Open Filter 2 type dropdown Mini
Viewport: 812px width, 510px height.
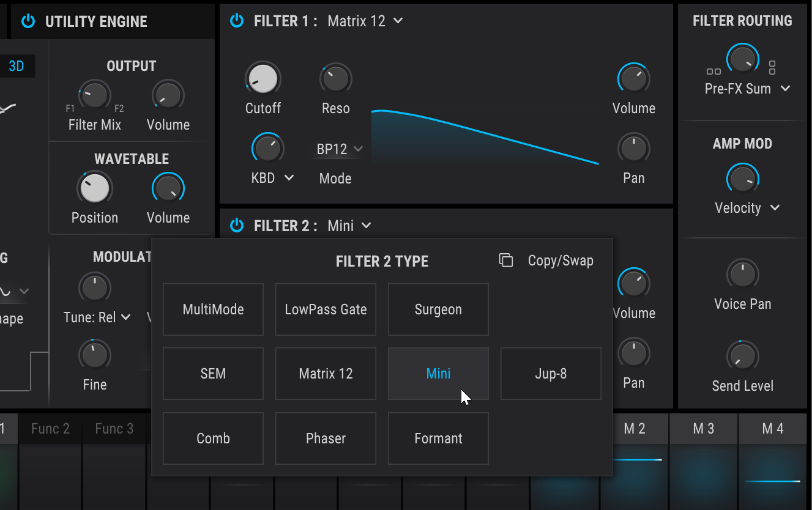tap(349, 226)
